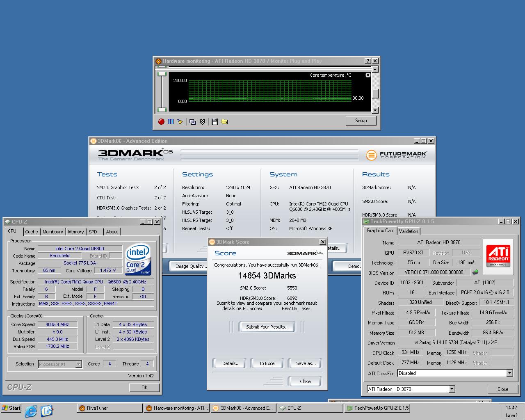Screen dimensions: 525x420
Task: Select Hardware monitoring taskbar button
Action: 177,408
